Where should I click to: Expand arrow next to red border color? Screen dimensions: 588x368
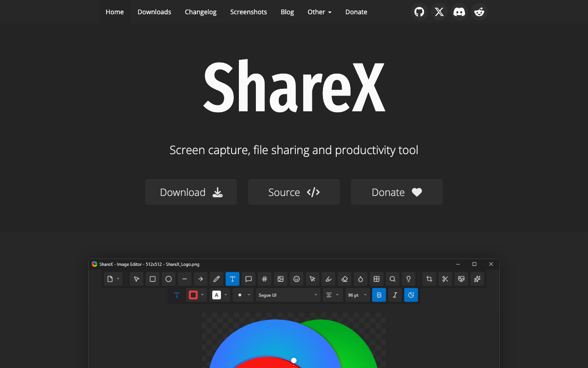(203, 295)
